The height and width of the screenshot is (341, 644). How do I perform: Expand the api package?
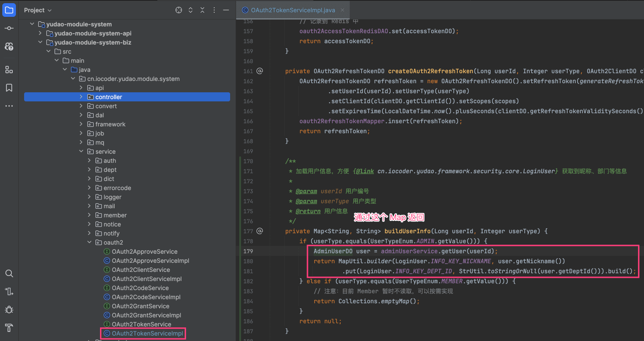tap(80, 88)
